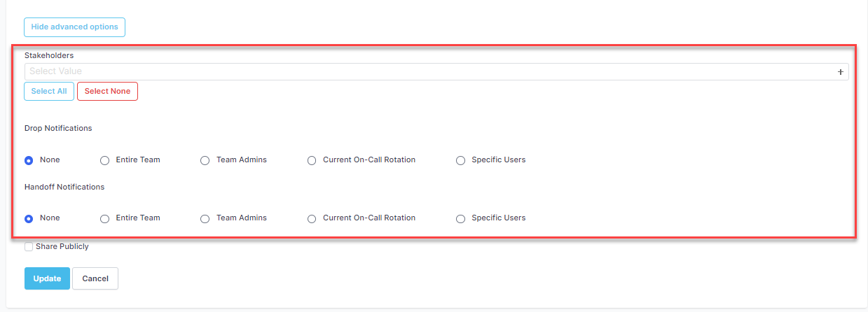868x312 pixels.
Task: Enable the Share Publicly checkbox
Action: 29,247
